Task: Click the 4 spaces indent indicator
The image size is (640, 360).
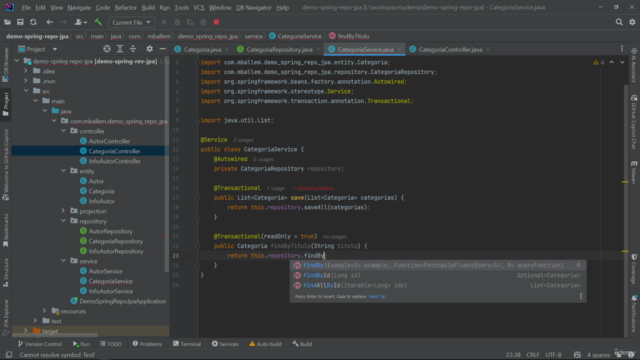Action: click(598, 355)
